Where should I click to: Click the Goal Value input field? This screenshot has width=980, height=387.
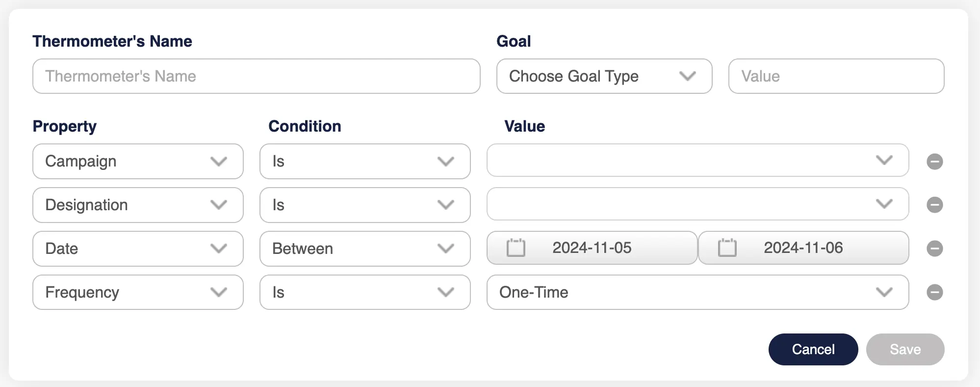point(836,76)
